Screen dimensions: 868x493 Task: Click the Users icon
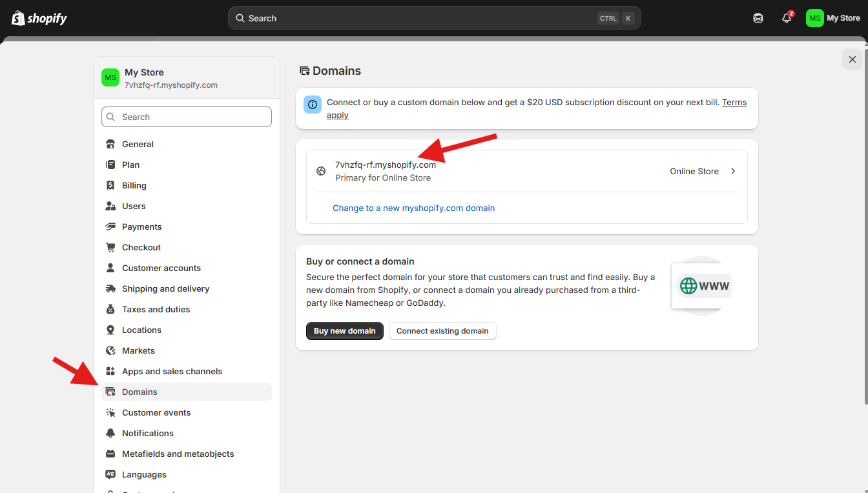[110, 206]
